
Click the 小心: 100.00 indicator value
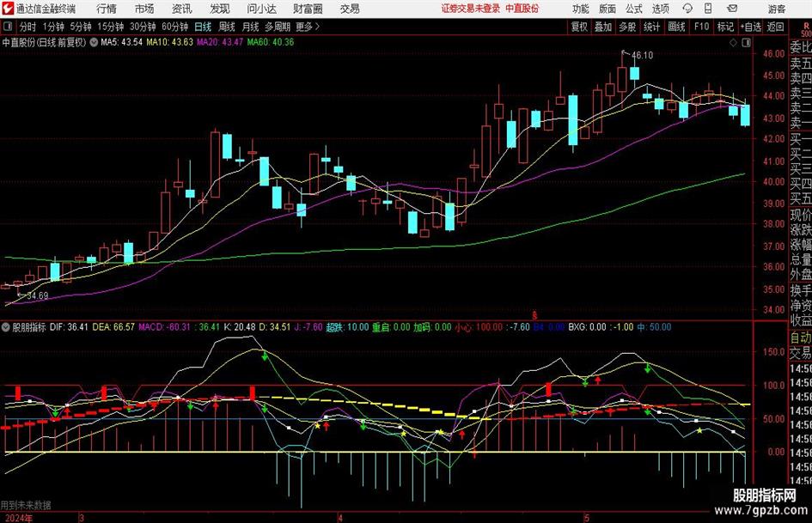[x=479, y=327]
